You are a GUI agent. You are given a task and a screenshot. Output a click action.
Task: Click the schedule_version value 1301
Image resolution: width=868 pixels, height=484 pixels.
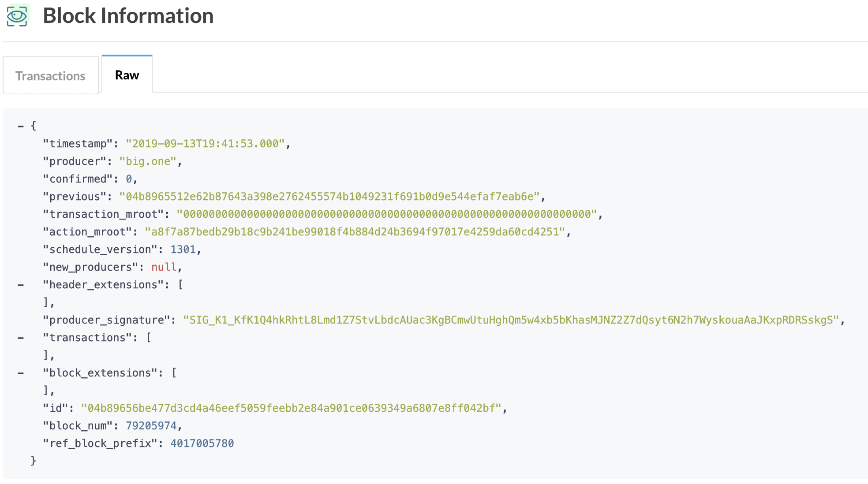183,249
